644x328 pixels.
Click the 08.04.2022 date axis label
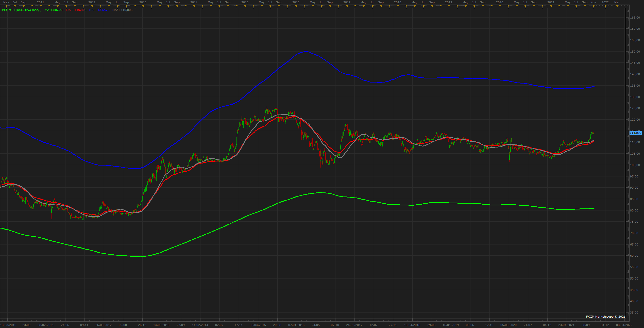coord(624,325)
